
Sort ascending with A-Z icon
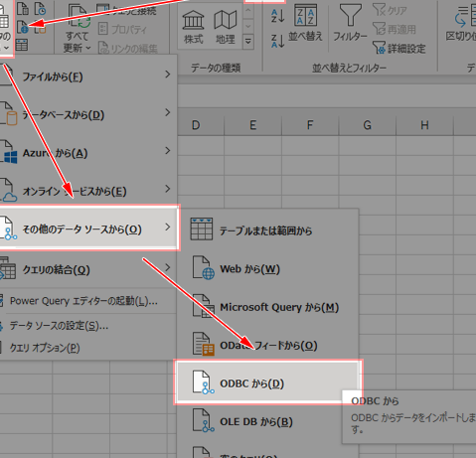277,15
